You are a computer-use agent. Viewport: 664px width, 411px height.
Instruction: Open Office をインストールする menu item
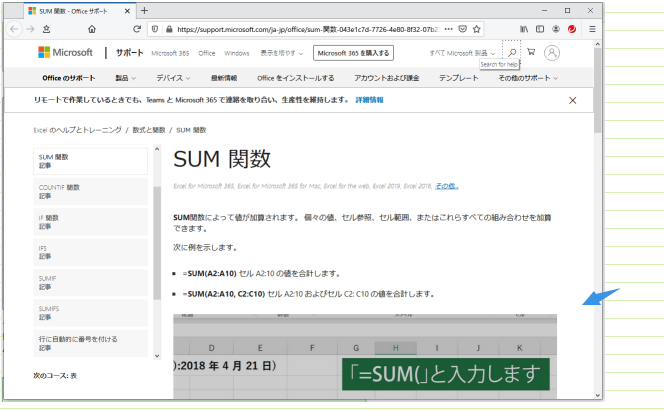296,78
